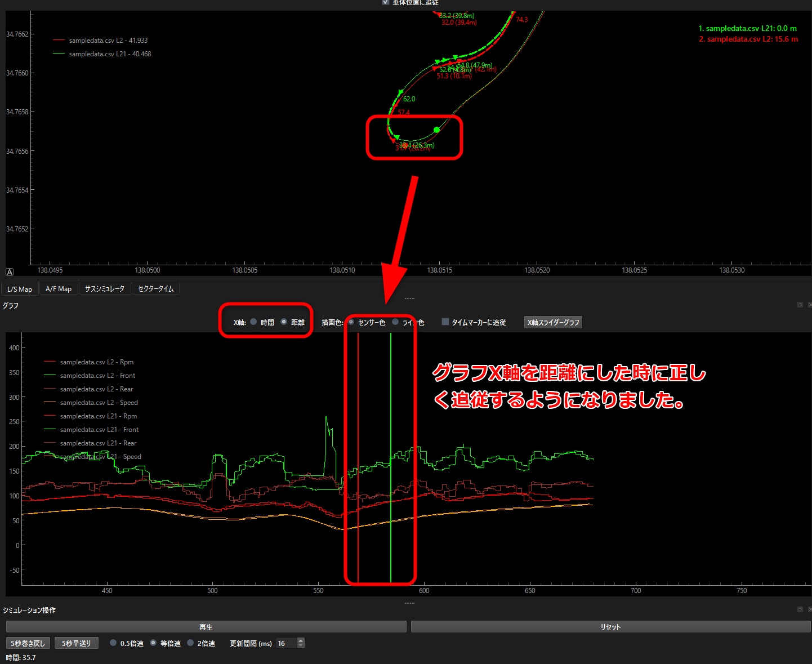Click the auto-range 'A' button on the map plot
This screenshot has height=664, width=812.
pyautogui.click(x=10, y=272)
